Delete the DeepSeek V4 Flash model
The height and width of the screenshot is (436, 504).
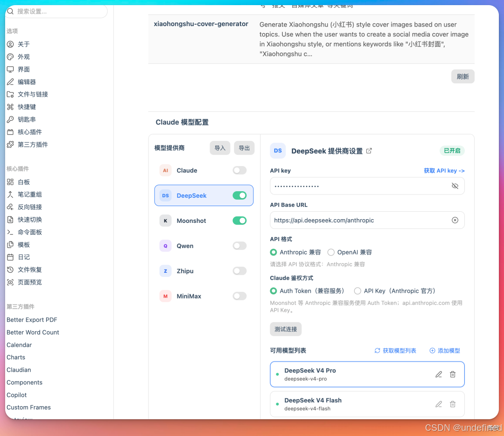point(453,404)
